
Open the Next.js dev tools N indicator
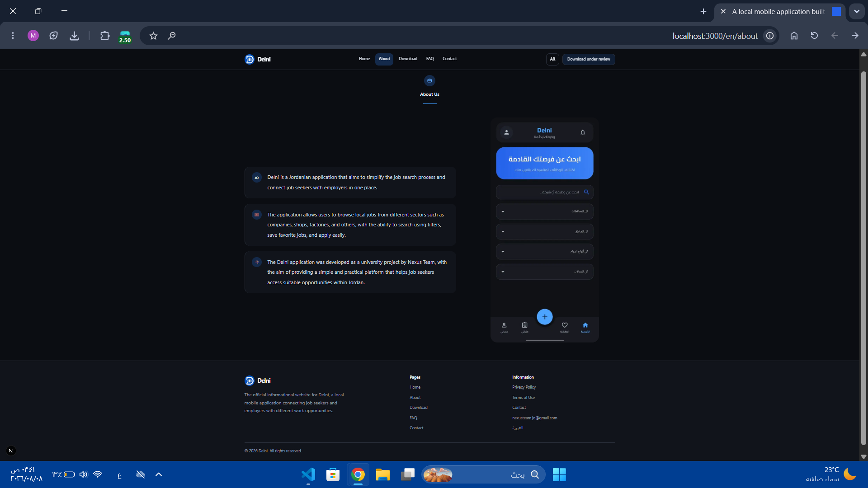11,450
